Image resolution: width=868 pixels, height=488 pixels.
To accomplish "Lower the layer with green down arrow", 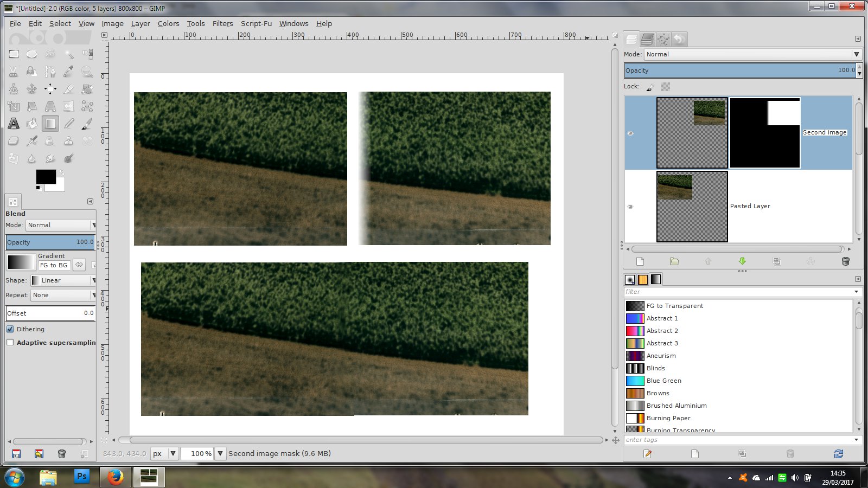I will point(742,261).
